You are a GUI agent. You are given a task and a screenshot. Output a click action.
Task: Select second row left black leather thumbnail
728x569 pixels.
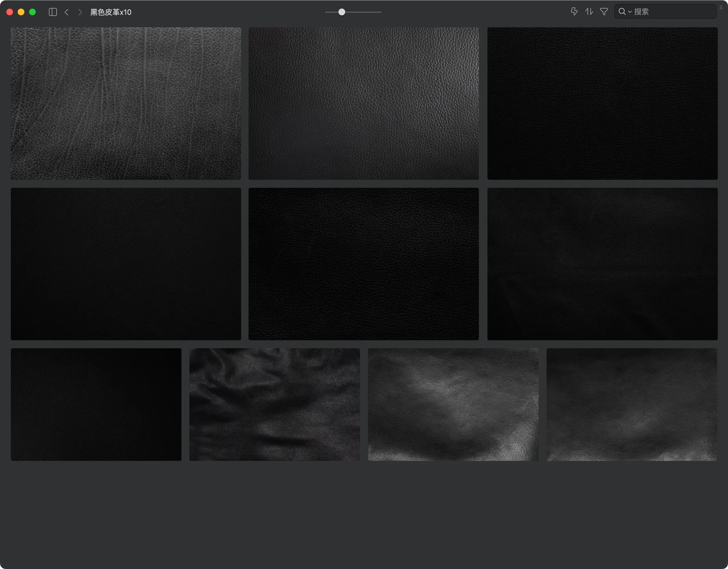tap(126, 264)
